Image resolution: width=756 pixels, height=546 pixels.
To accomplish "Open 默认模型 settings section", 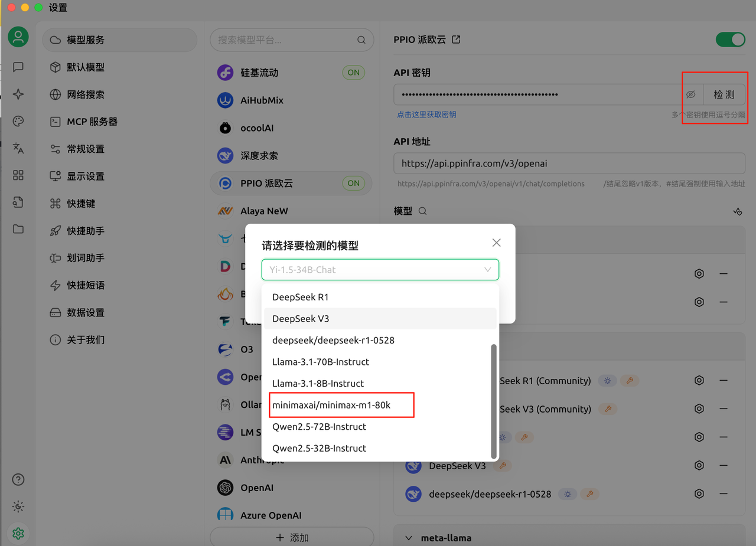I will pyautogui.click(x=120, y=67).
